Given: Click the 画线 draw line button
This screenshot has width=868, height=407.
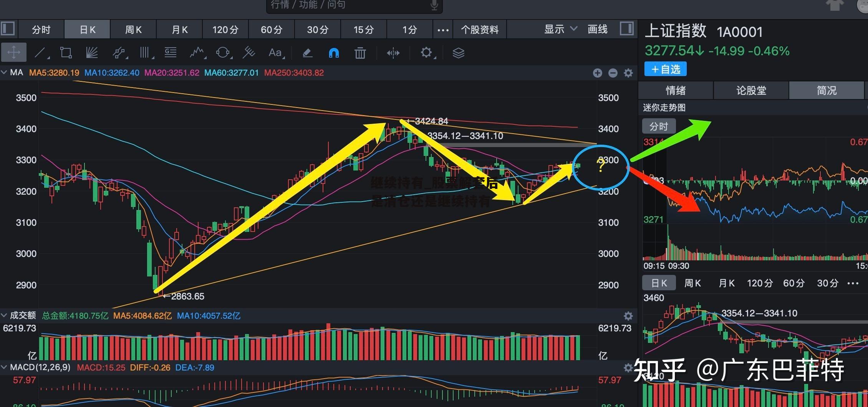Looking at the screenshot, I should coord(598,29).
